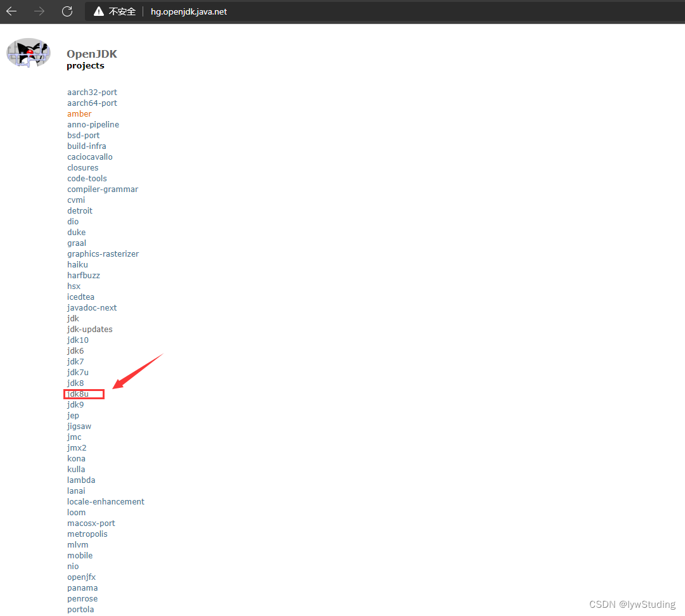Open the aarch64-port project
Image resolution: width=685 pixels, height=616 pixels.
tap(92, 103)
